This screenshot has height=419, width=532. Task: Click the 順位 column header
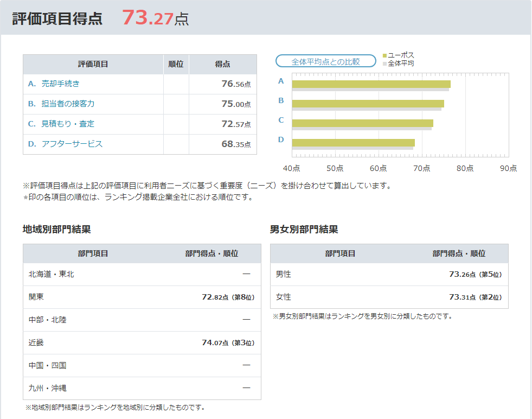click(x=176, y=64)
